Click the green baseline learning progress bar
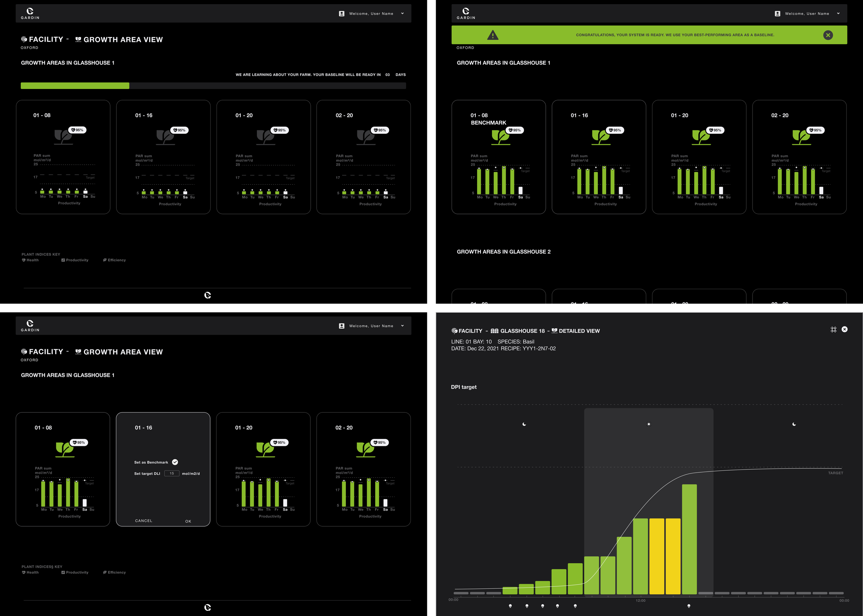The width and height of the screenshot is (863, 616). coord(75,86)
